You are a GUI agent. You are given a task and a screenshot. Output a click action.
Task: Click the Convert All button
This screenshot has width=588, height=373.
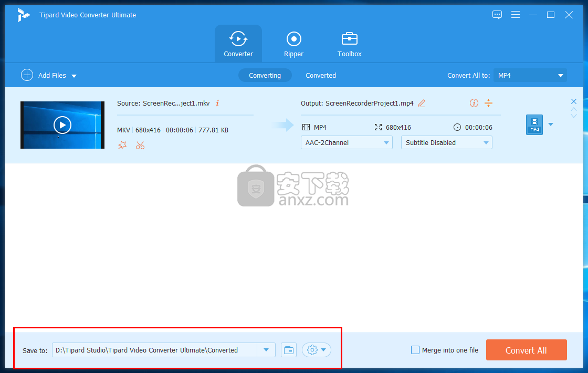coord(526,350)
